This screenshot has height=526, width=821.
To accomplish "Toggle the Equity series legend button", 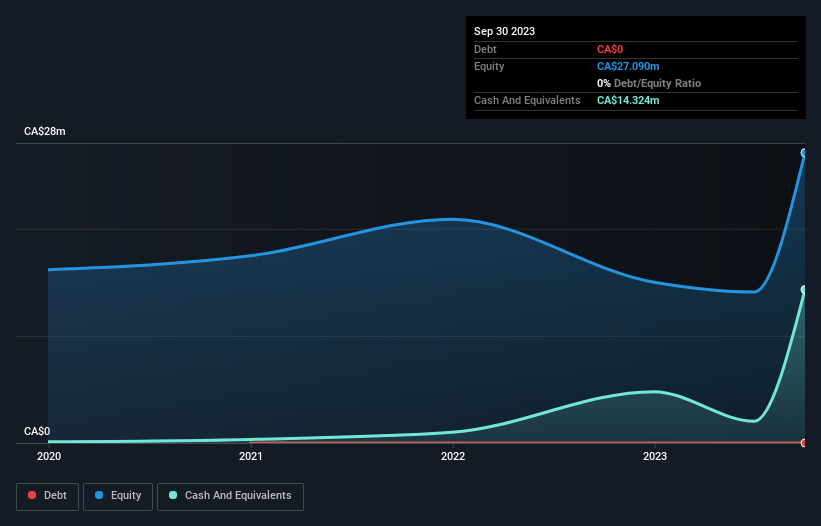I will point(118,496).
